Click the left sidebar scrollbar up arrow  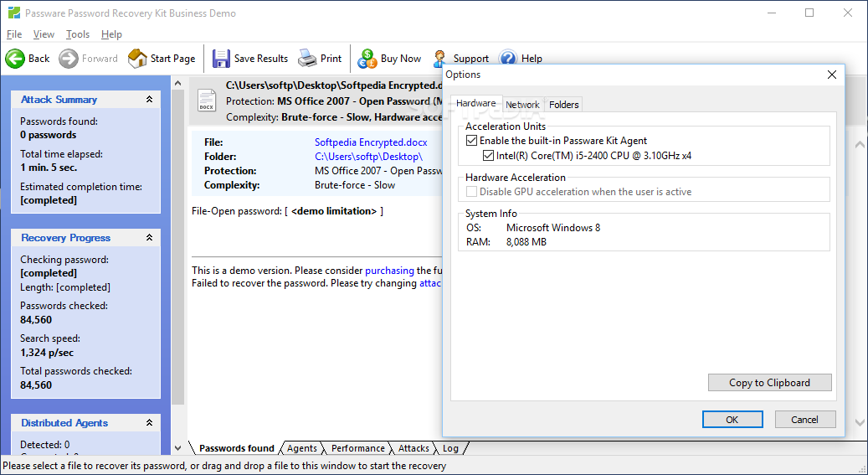click(177, 84)
